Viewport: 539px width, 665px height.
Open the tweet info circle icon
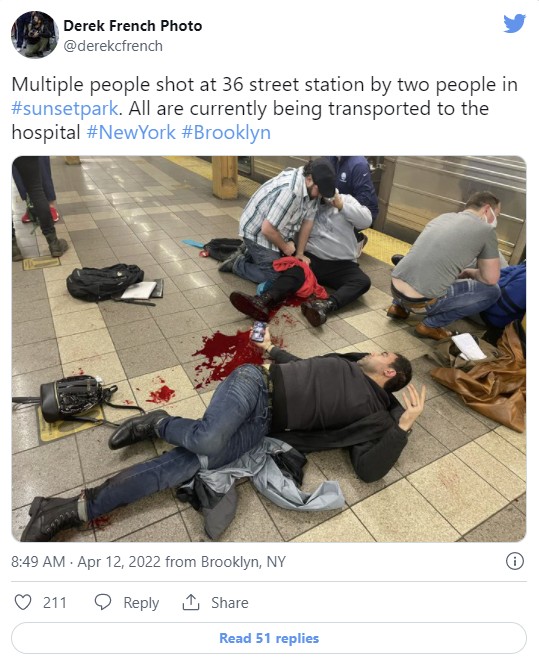point(515,562)
